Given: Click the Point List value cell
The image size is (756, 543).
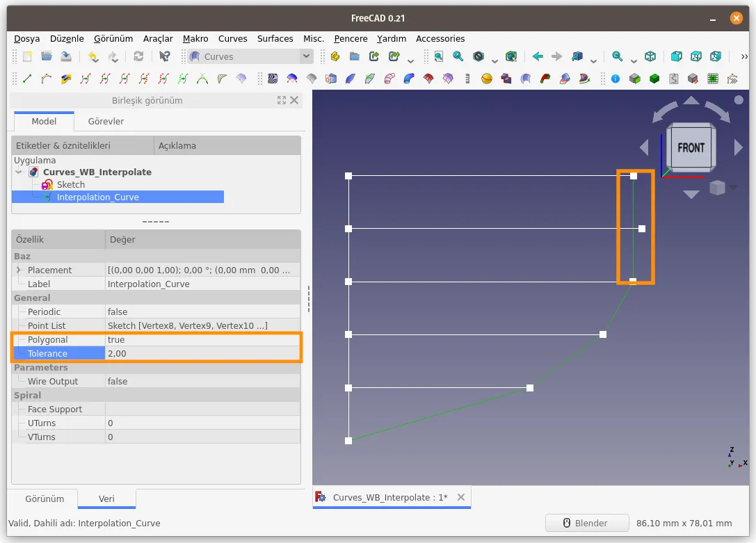Looking at the screenshot, I should (x=203, y=325).
